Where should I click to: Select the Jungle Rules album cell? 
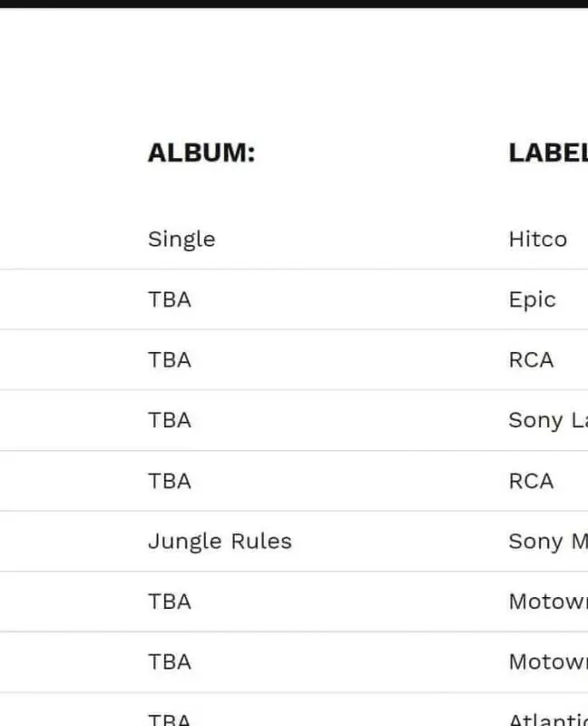point(220,542)
